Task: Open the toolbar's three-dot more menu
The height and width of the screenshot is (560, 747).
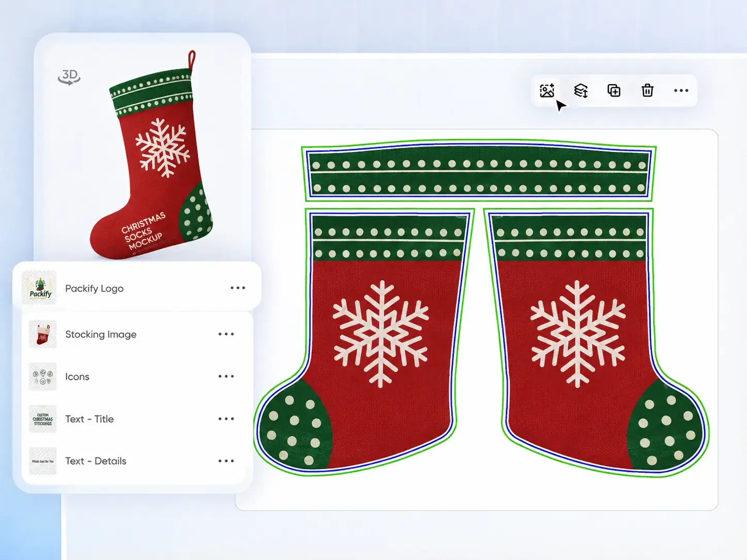Action: (x=681, y=91)
